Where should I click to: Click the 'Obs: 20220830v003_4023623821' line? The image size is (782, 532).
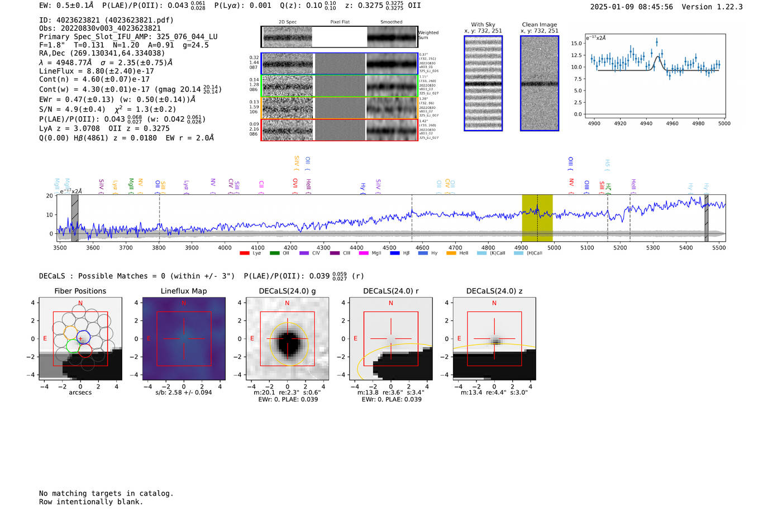[100, 28]
